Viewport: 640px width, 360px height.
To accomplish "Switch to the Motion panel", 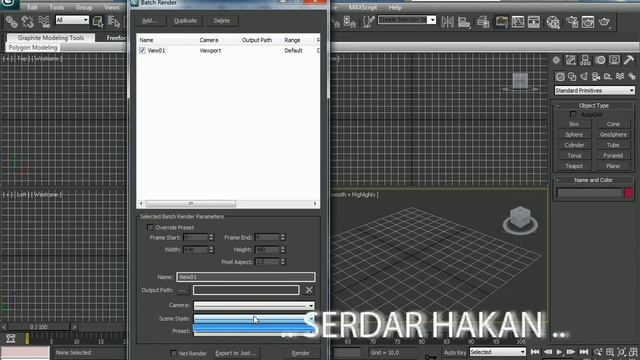I will [x=600, y=60].
